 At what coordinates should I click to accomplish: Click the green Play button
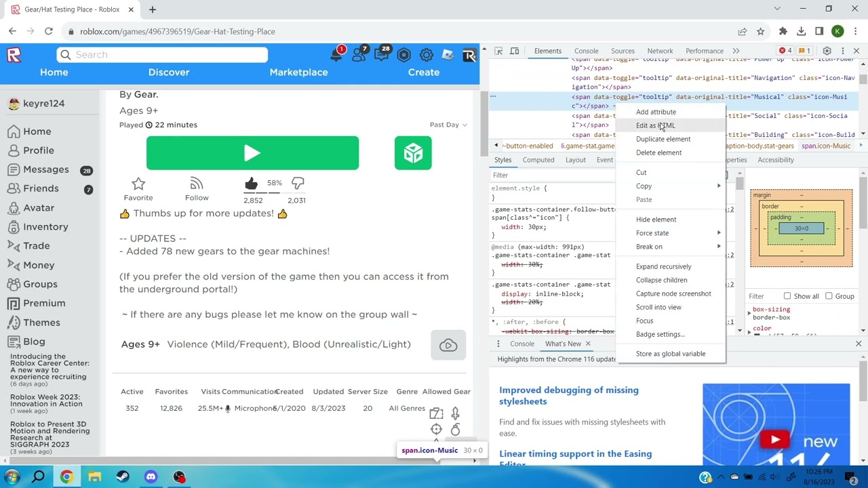(x=252, y=153)
